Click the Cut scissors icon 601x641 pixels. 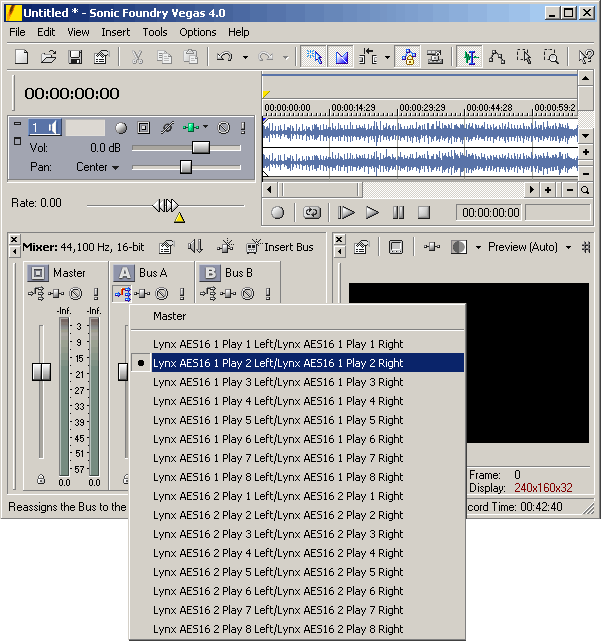click(138, 56)
